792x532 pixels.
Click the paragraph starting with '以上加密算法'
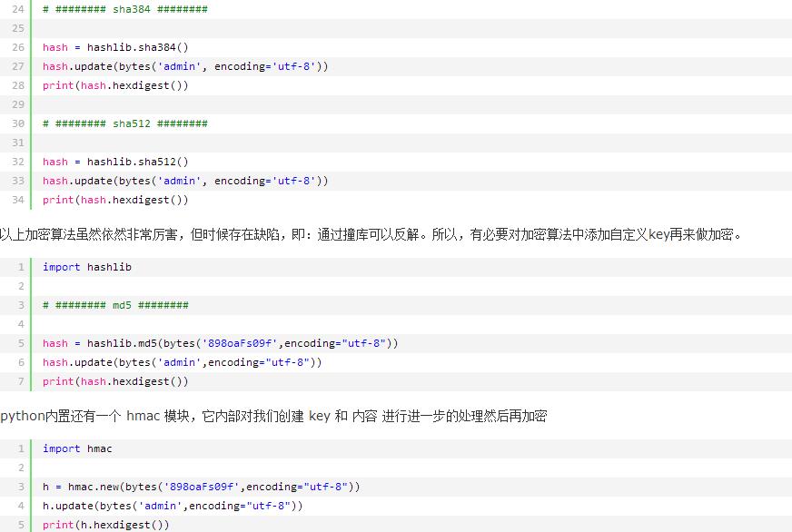point(371,234)
